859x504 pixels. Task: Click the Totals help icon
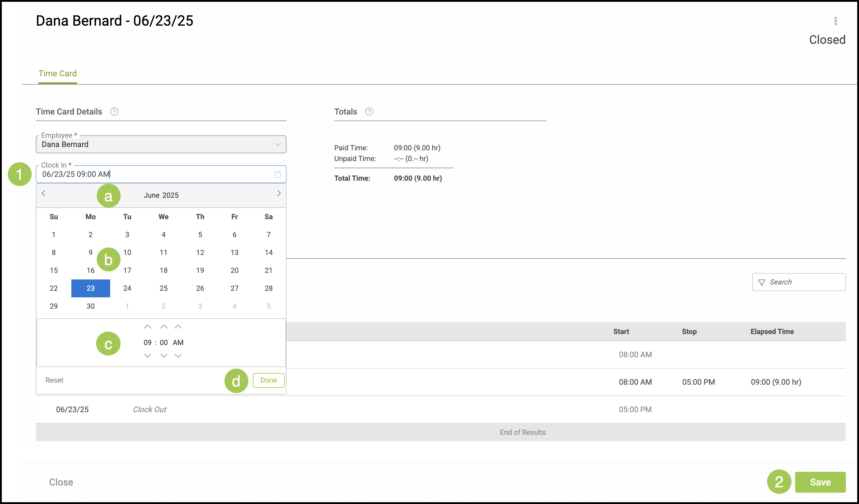[369, 112]
